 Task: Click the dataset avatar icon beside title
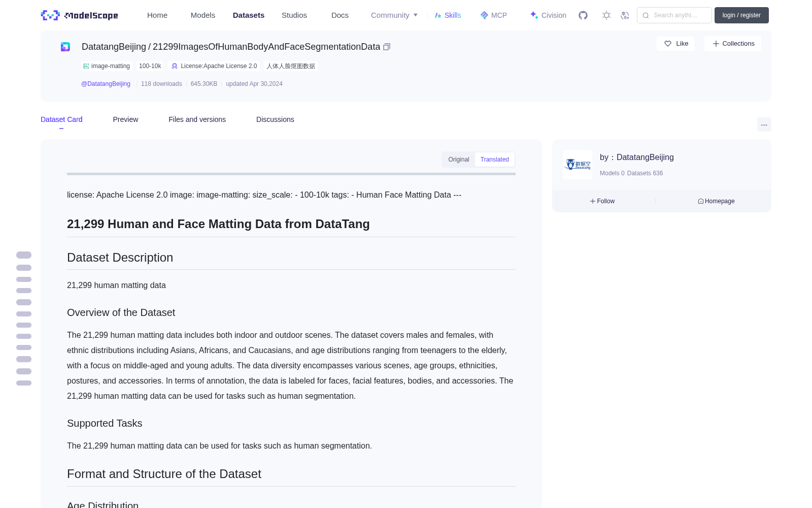(x=65, y=47)
